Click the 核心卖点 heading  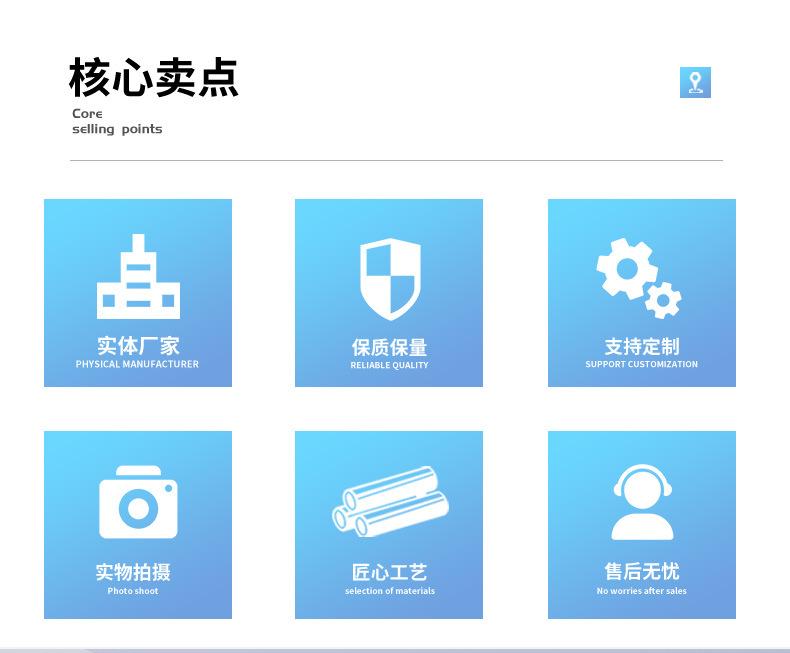pos(154,77)
